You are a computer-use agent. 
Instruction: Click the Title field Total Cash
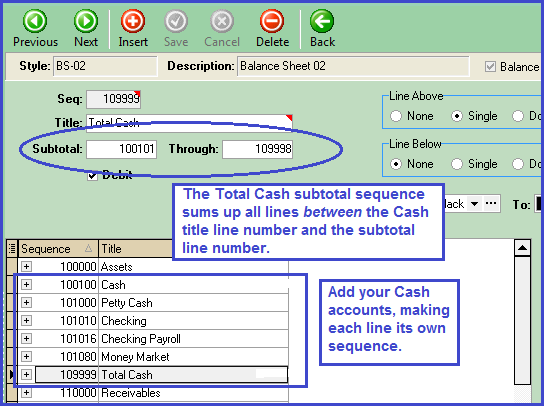coord(189,123)
